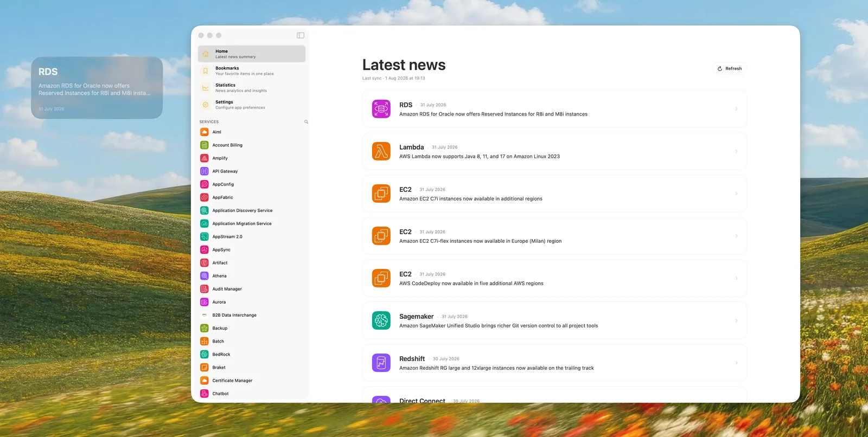Viewport: 868px width, 437px height.
Task: Open Bookmarks in sidebar
Action: pyautogui.click(x=252, y=70)
